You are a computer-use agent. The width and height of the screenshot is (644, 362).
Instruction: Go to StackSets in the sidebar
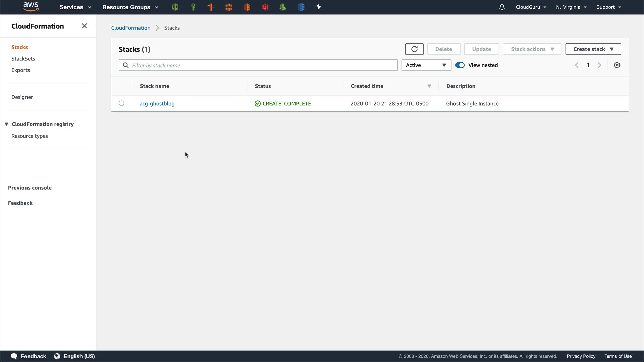[23, 59]
